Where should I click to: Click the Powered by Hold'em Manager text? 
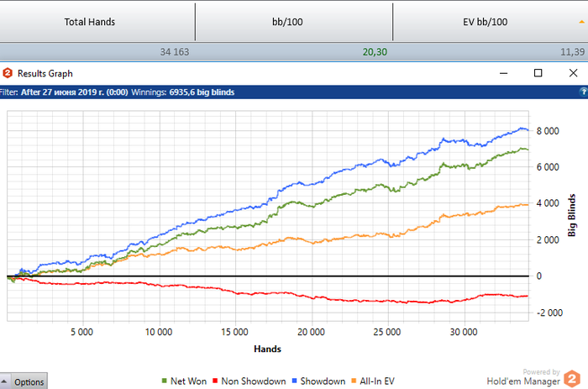tap(523, 378)
